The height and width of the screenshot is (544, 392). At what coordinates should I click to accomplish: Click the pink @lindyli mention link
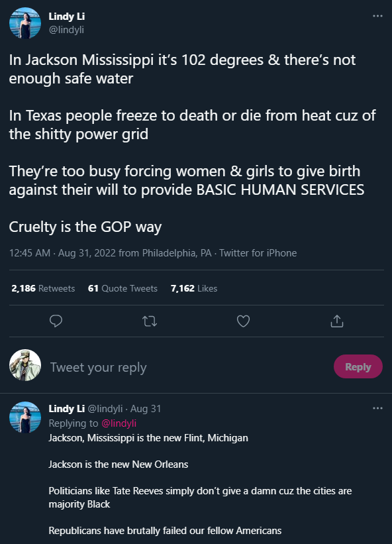[x=119, y=423]
